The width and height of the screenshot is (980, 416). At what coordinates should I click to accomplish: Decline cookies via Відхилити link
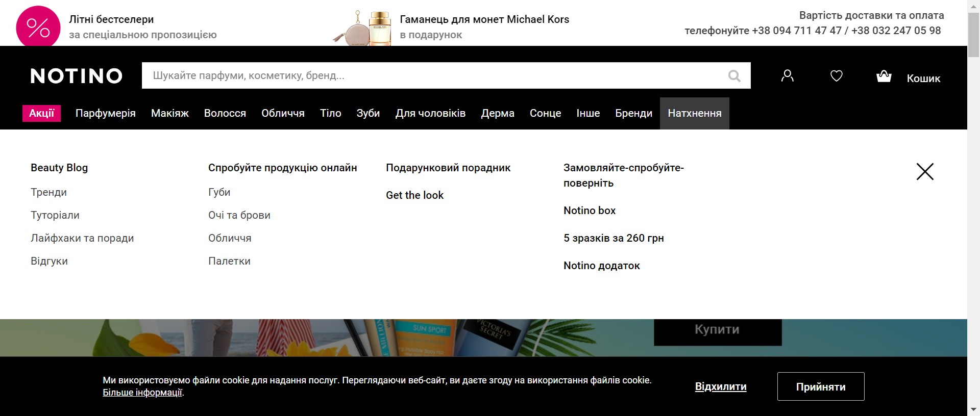click(720, 386)
